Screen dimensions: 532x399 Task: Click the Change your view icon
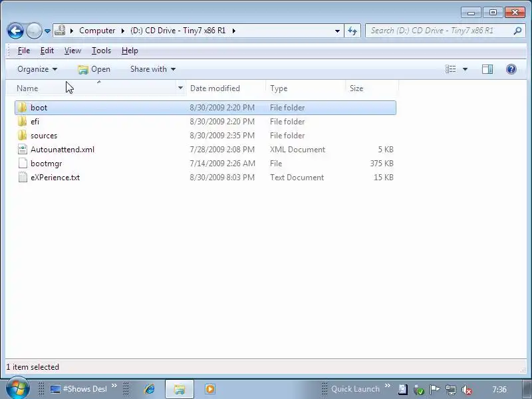click(x=451, y=69)
